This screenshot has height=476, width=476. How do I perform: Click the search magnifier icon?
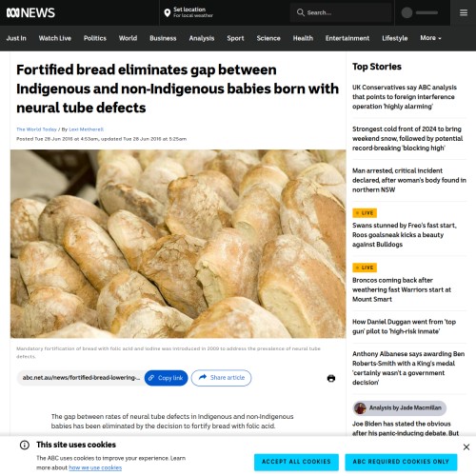300,12
